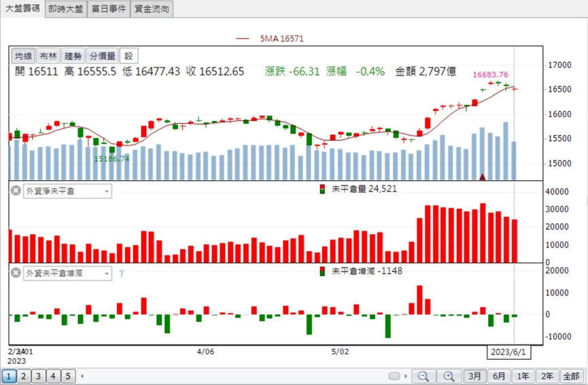Image resolution: width=588 pixels, height=385 pixels.
Task: Open help for 外資未平倉增減 question mark
Action: [x=121, y=273]
